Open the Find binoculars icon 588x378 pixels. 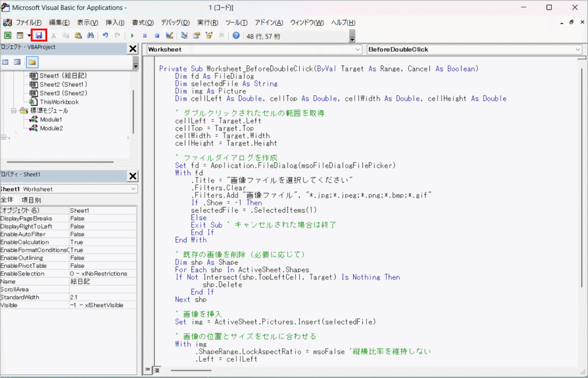click(x=90, y=36)
